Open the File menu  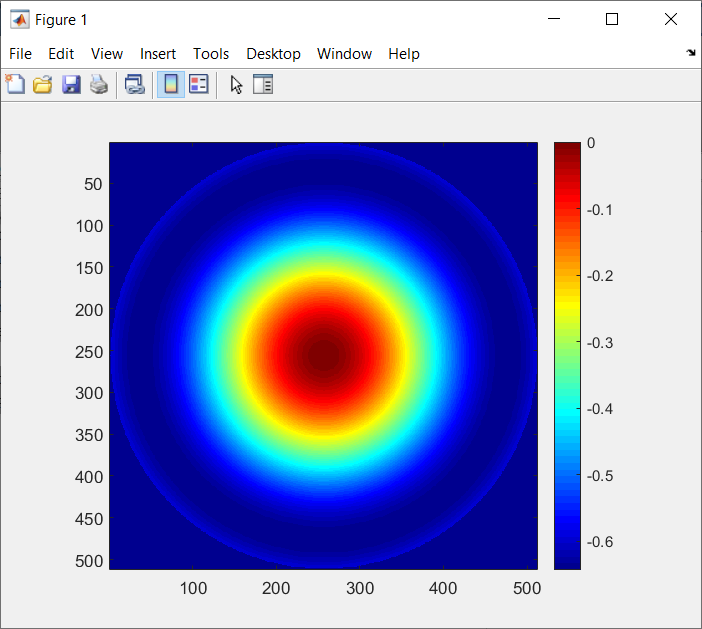20,54
